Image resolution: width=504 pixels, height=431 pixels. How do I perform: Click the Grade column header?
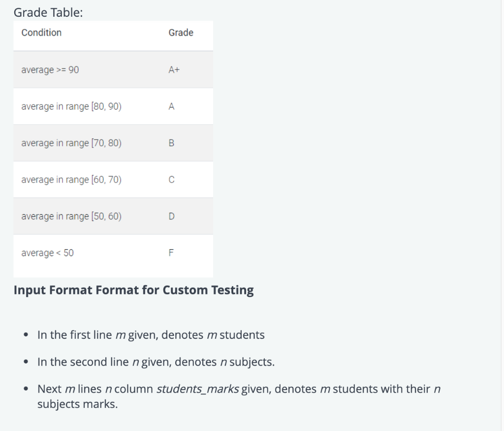click(x=181, y=33)
